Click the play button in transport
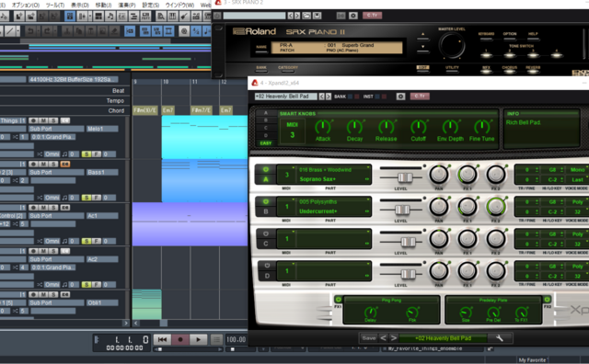The height and width of the screenshot is (364, 589). 198,339
